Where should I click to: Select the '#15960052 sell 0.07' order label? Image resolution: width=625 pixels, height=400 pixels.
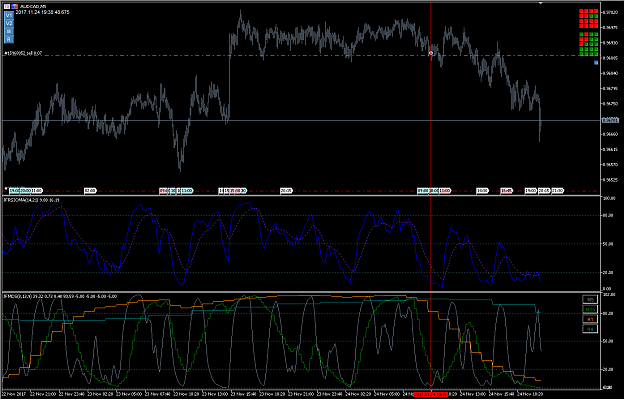23,53
